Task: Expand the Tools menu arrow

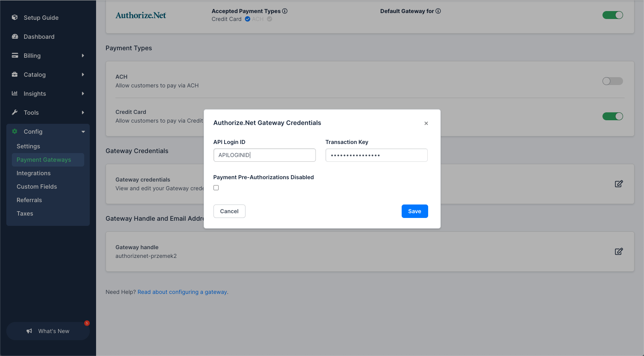Action: point(83,113)
